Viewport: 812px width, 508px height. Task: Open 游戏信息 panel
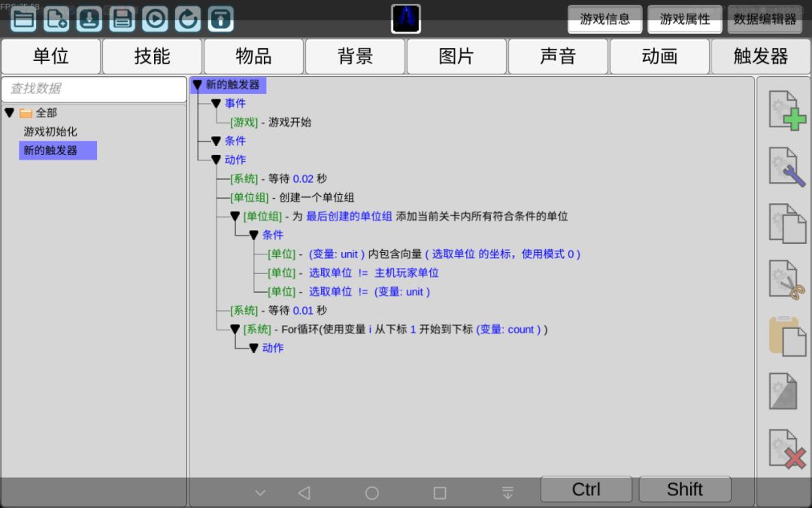tap(604, 19)
